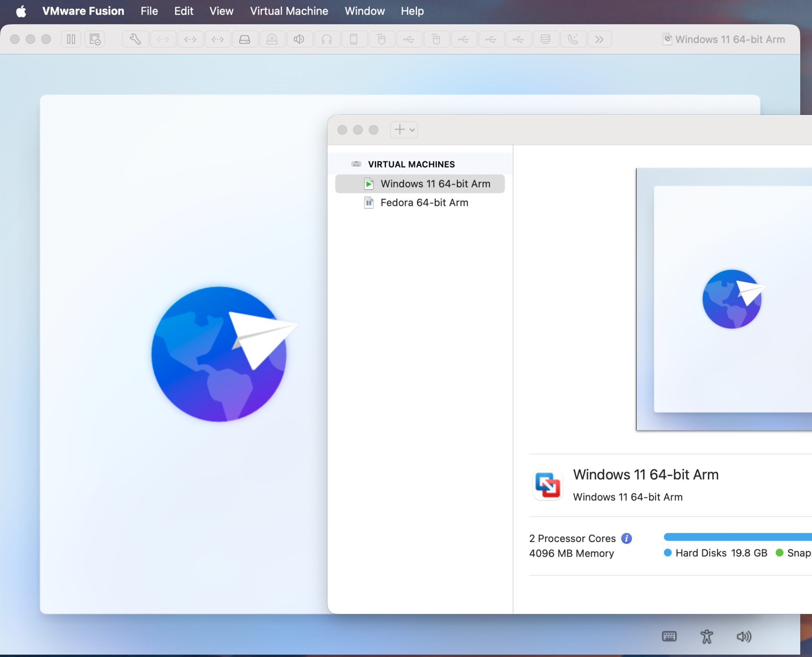The width and height of the screenshot is (812, 657).
Task: Click the pause virtual machine toolbar button
Action: tap(71, 39)
